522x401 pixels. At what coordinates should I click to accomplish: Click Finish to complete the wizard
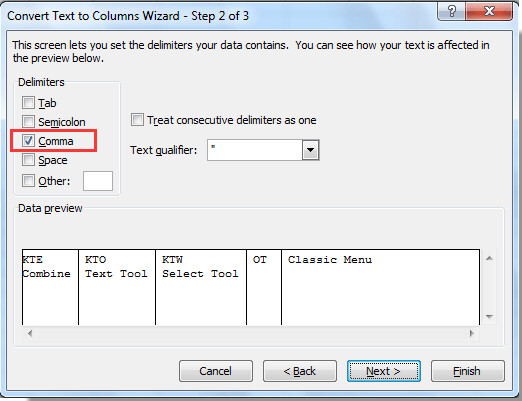468,371
